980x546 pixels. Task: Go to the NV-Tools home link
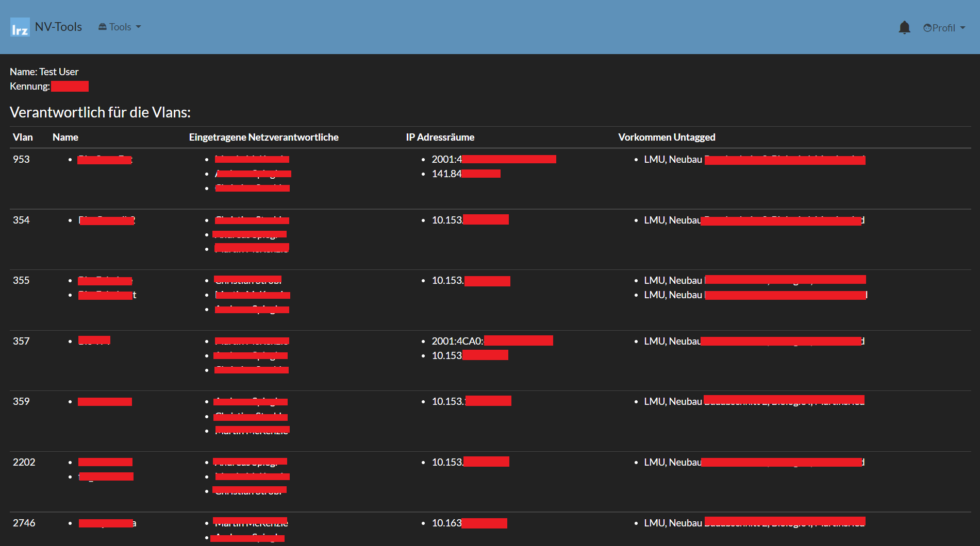click(58, 27)
